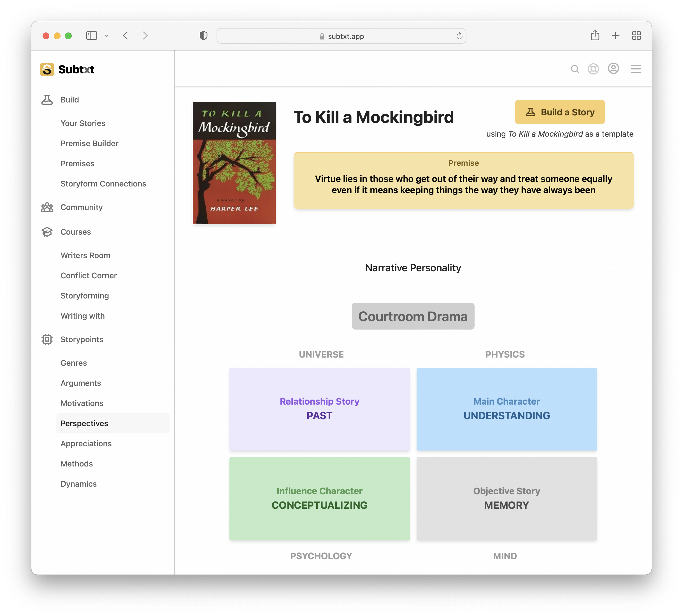Expand the Courtroom Drama genre dropdown
The image size is (683, 616).
[x=413, y=316]
